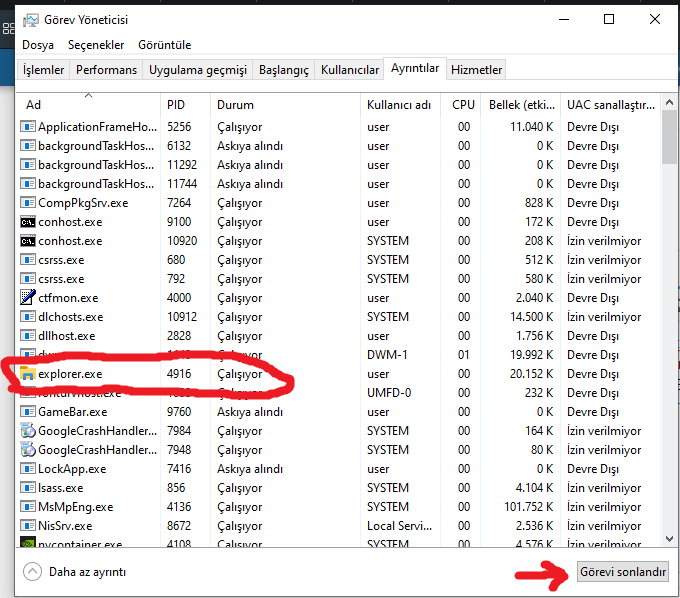The height and width of the screenshot is (598, 680).
Task: Click the MsMpEng.exe process name
Action: pos(75,507)
